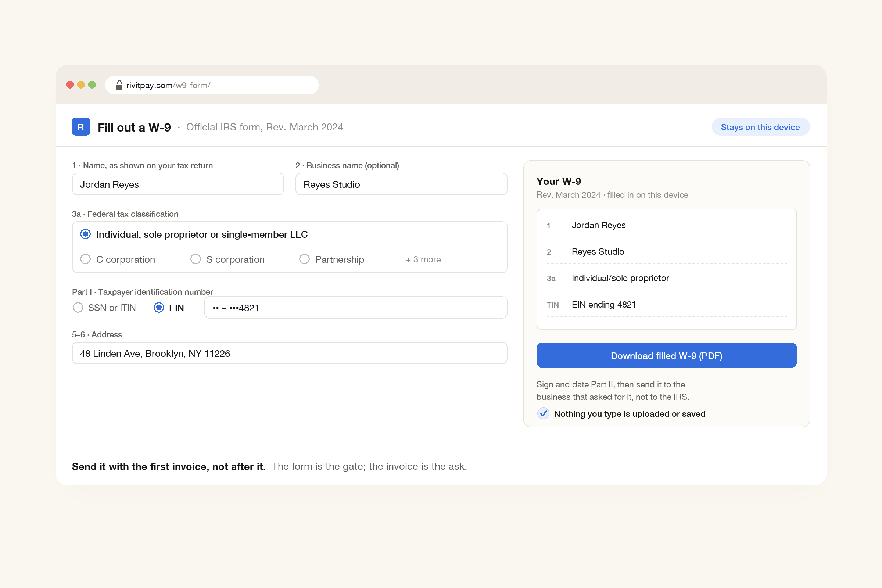
Task: Click the red close window dot
Action: click(x=70, y=85)
